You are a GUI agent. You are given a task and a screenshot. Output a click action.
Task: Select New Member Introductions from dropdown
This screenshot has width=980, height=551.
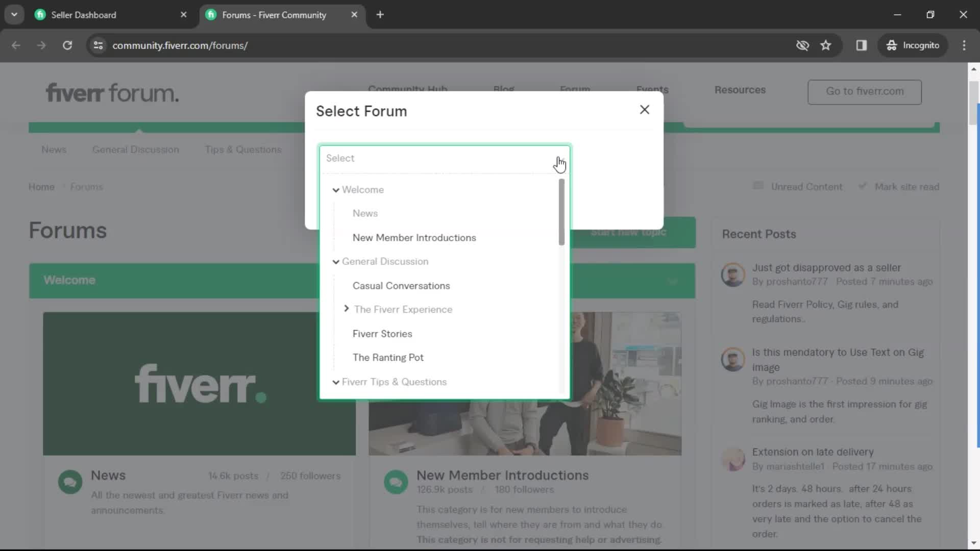[414, 237]
